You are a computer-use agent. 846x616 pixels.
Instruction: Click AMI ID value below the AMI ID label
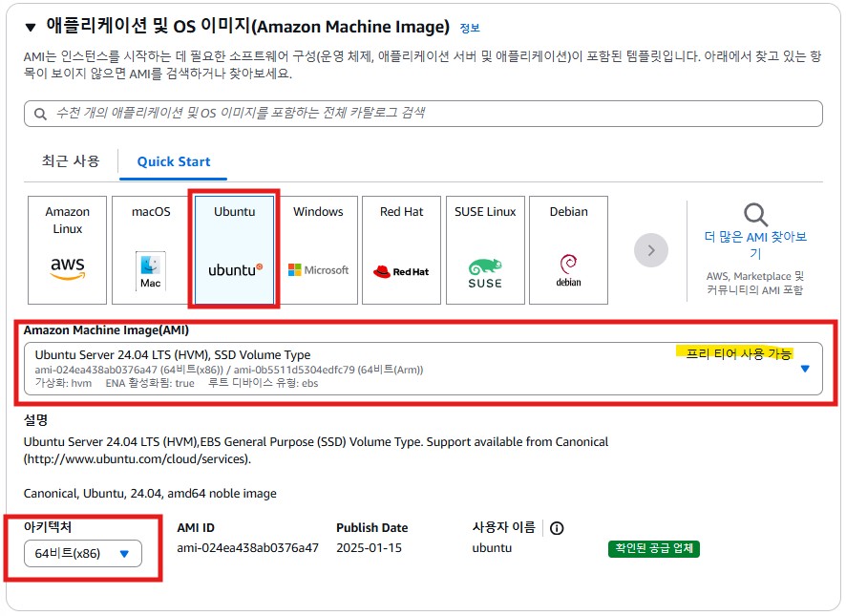247,548
